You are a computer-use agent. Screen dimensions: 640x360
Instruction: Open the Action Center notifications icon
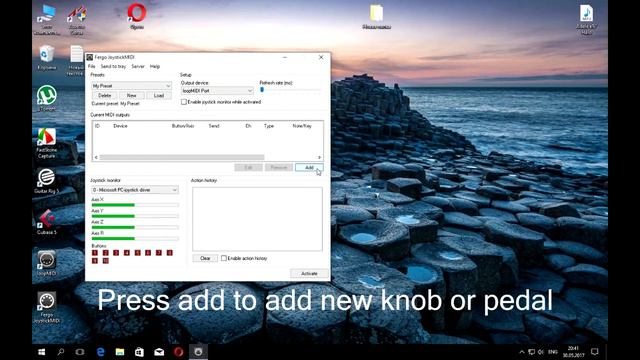pos(595,352)
